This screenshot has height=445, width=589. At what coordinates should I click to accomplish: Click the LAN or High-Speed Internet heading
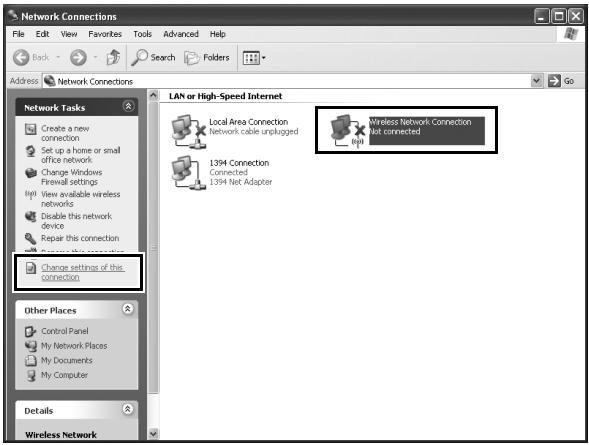click(x=225, y=96)
